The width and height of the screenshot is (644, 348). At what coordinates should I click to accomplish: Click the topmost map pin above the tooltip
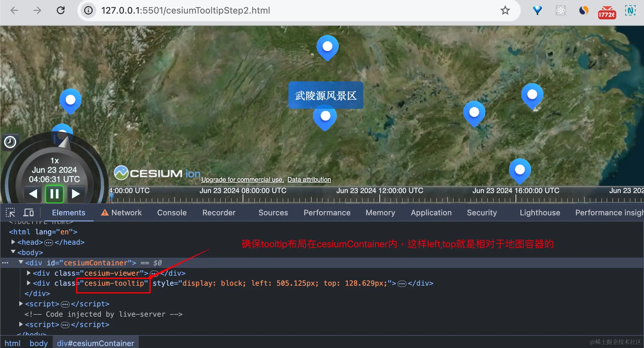point(327,48)
